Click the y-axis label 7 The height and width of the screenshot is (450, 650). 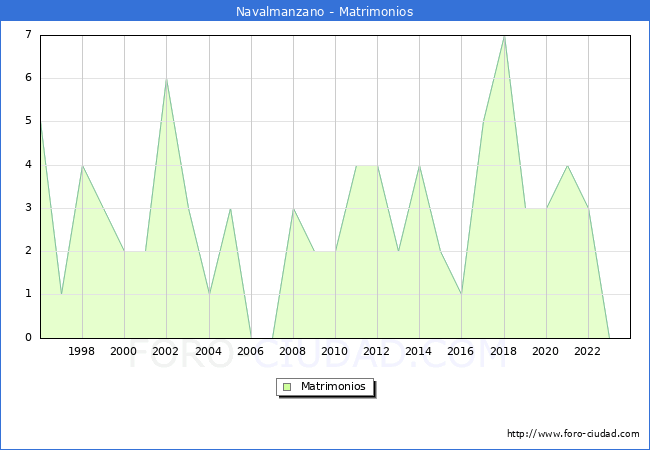coord(28,35)
